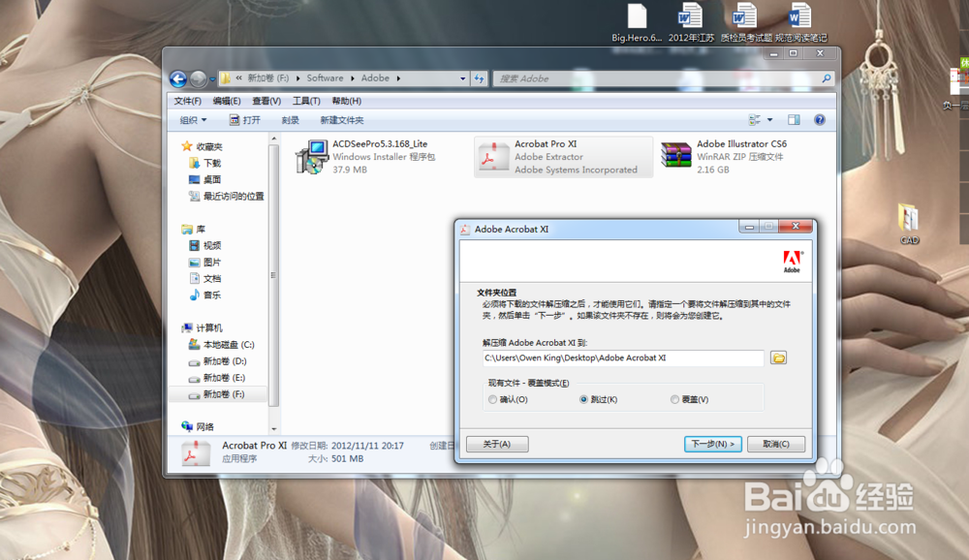Select 桌面 in the navigation pane

[204, 179]
